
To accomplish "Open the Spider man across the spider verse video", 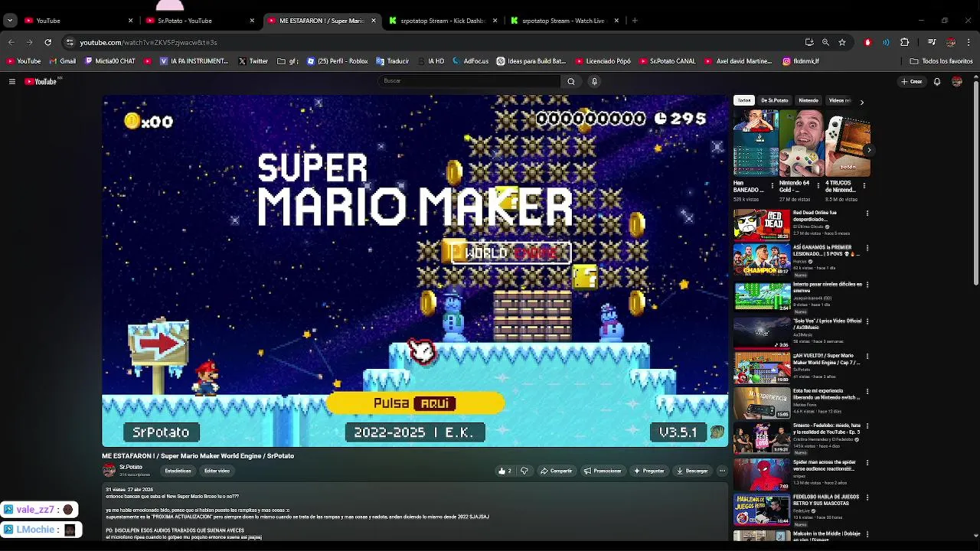I will click(x=762, y=474).
